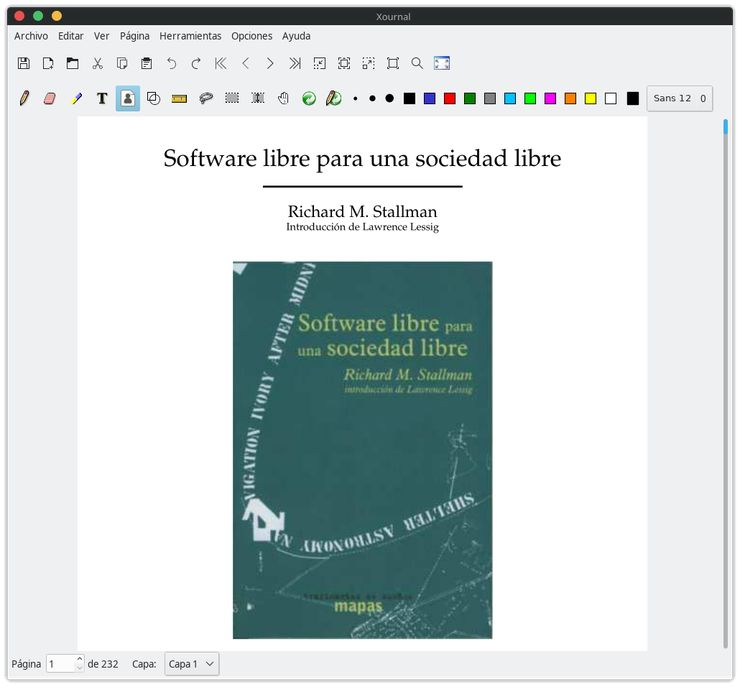The image size is (740, 687).
Task: Select the Insert Image tool
Action: (128, 98)
